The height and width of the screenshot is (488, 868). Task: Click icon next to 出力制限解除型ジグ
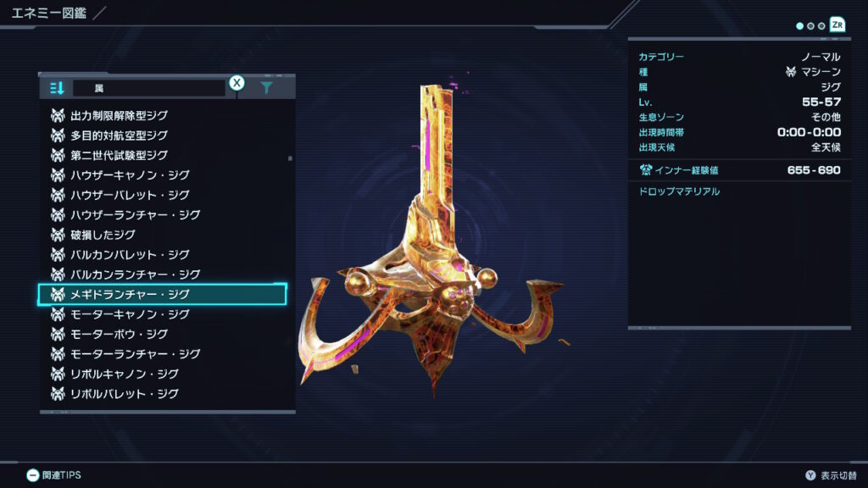[x=58, y=115]
